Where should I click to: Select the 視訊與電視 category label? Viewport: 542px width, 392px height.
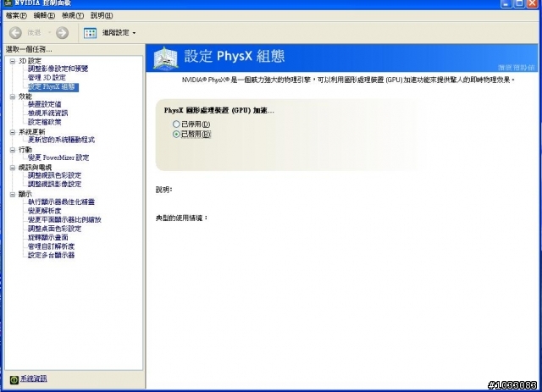pyautogui.click(x=36, y=168)
